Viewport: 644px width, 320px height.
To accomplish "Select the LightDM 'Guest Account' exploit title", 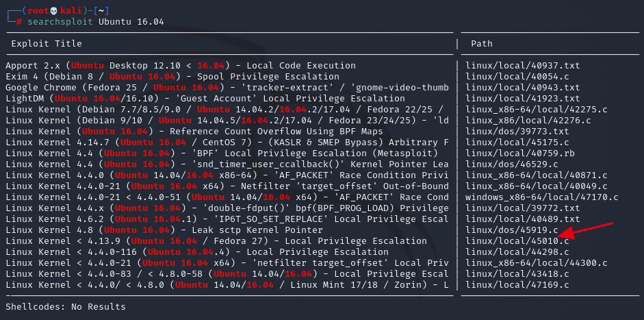I will click(205, 99).
